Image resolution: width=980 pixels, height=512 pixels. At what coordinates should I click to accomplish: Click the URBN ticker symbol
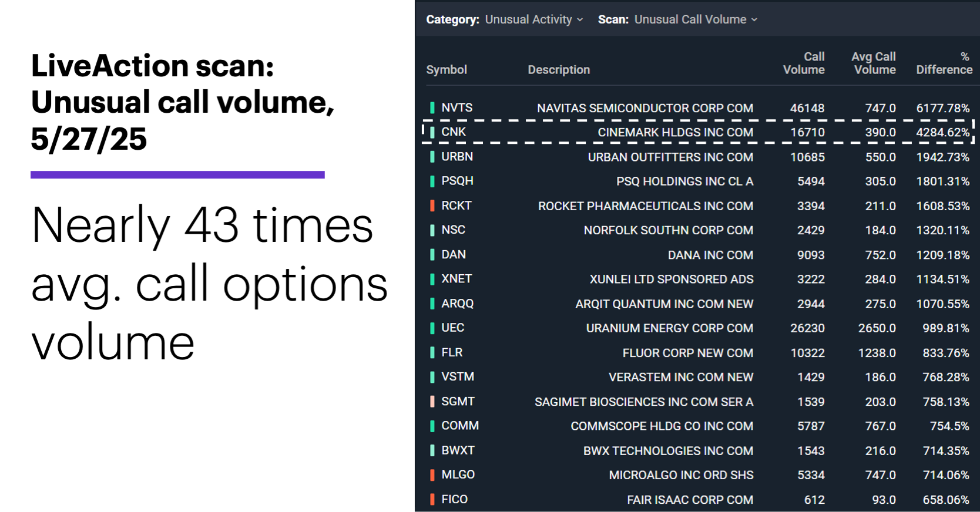click(457, 157)
